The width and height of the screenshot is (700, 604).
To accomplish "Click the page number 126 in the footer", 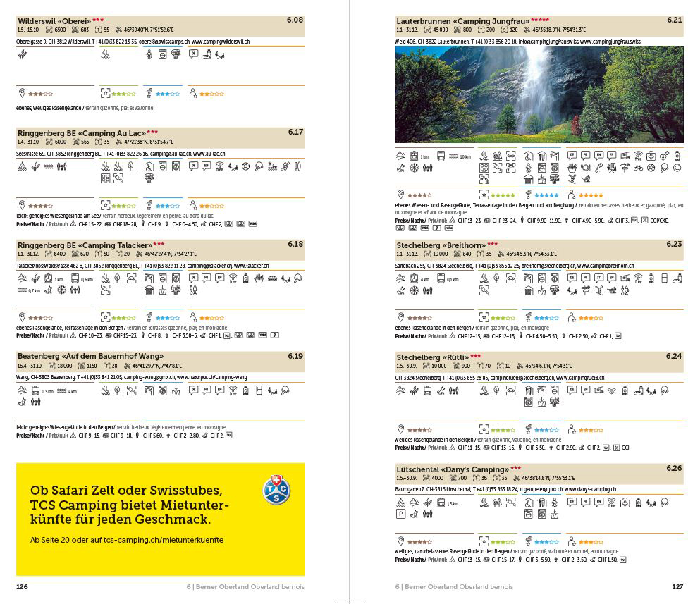I will [x=22, y=586].
